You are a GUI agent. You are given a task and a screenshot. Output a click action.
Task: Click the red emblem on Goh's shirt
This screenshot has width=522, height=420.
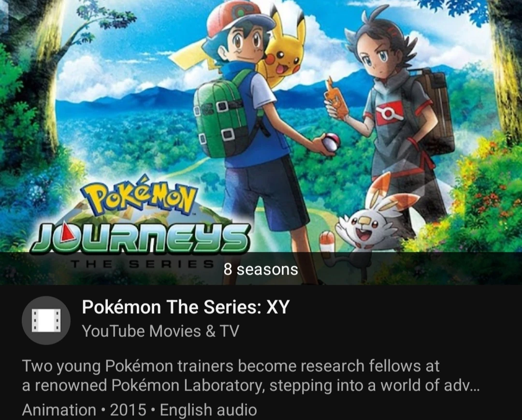(389, 113)
